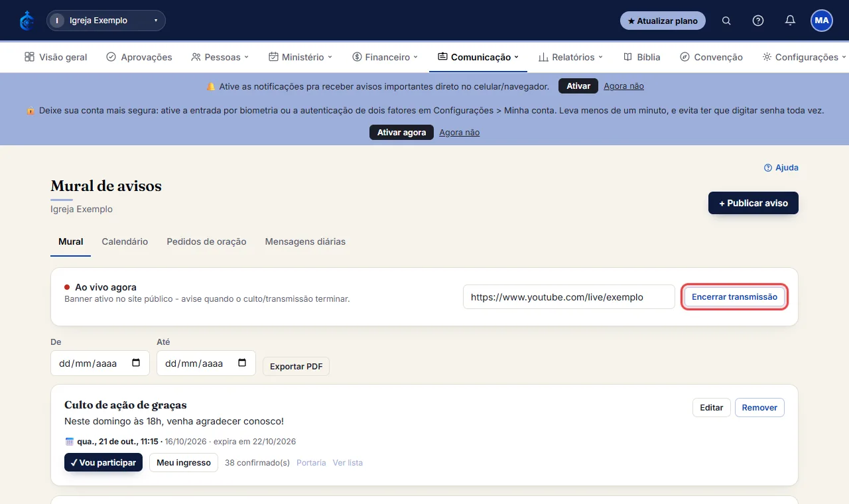Switch to the Mensagens diárias tab
This screenshot has height=504, width=849.
pyautogui.click(x=305, y=241)
